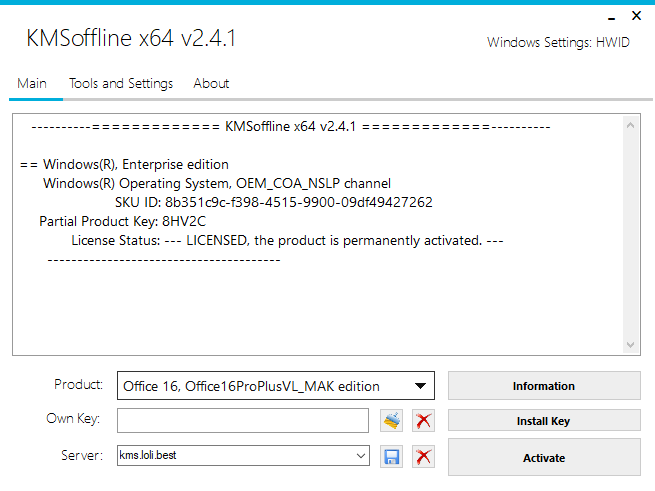The width and height of the screenshot is (655, 491).
Task: Clear the Own Key field red X
Action: click(x=423, y=420)
